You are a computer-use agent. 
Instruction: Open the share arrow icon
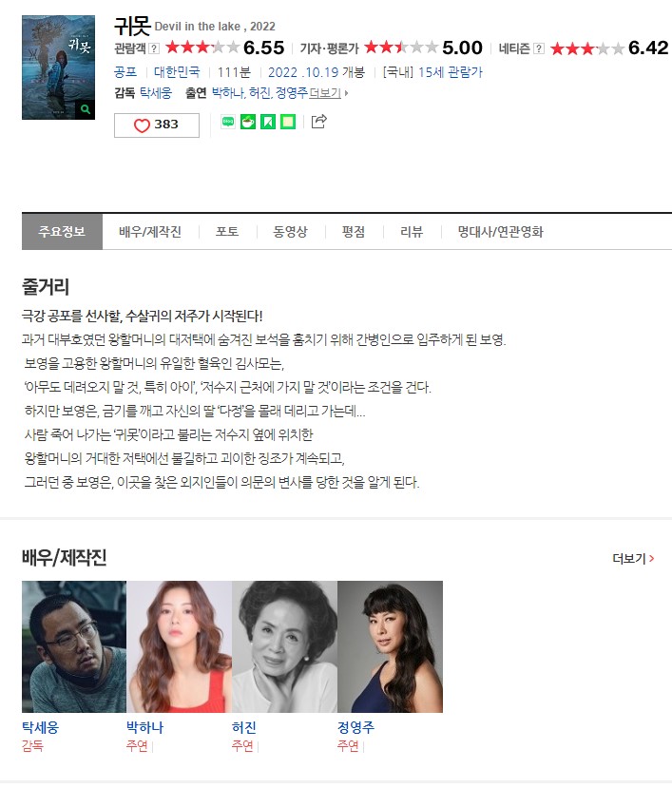click(x=319, y=121)
